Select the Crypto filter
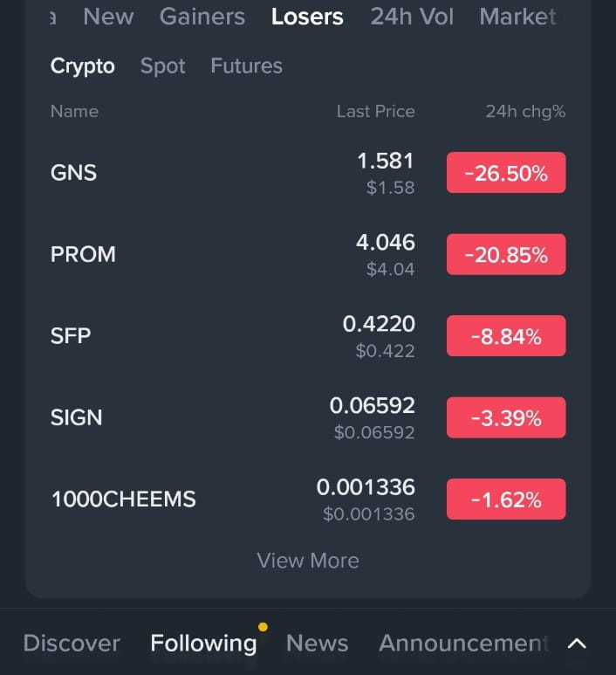 point(83,66)
